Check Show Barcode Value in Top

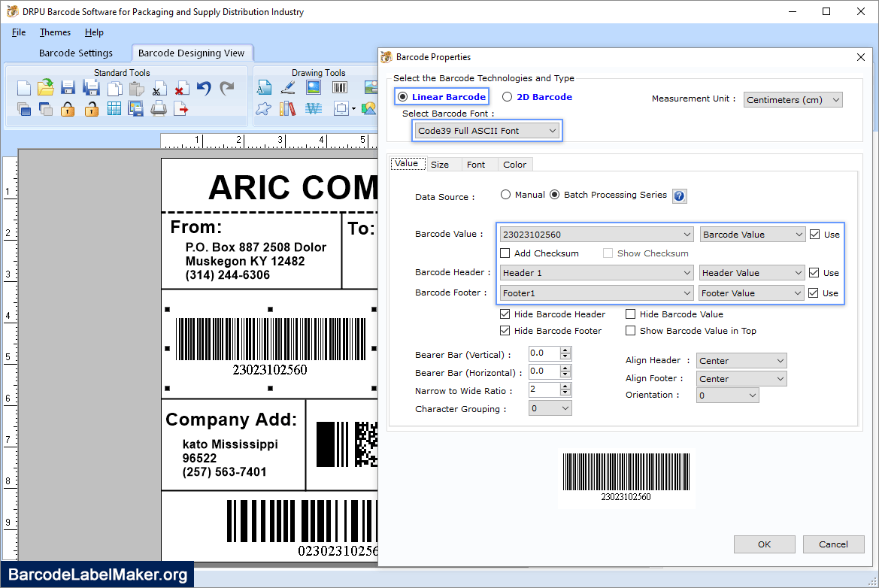click(x=631, y=331)
